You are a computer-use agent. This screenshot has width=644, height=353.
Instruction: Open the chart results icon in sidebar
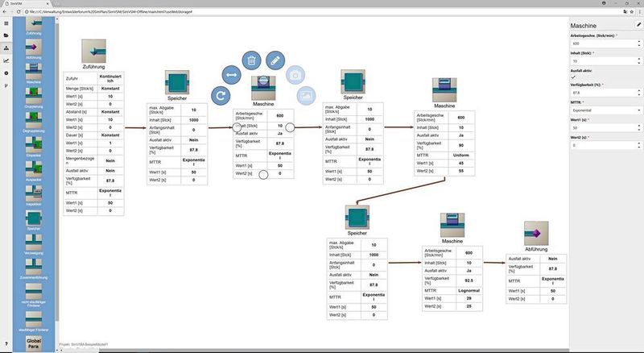pos(6,61)
